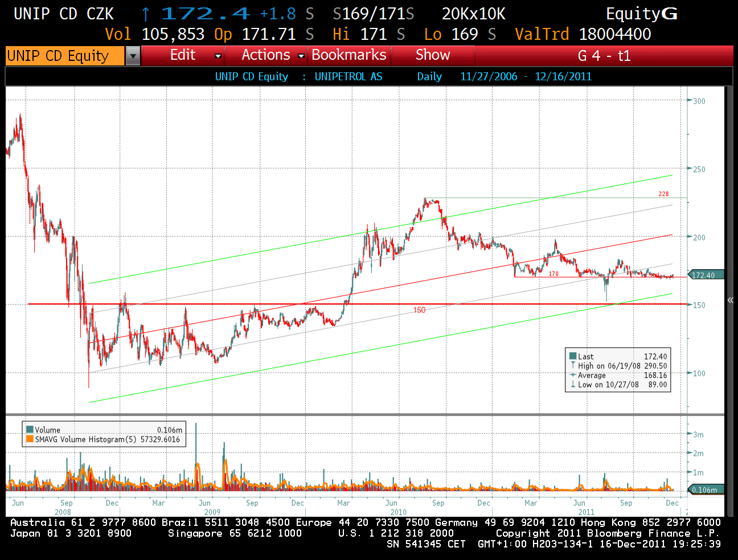Expand the Actions dropdown arrow
This screenshot has width=738, height=560.
pos(302,56)
